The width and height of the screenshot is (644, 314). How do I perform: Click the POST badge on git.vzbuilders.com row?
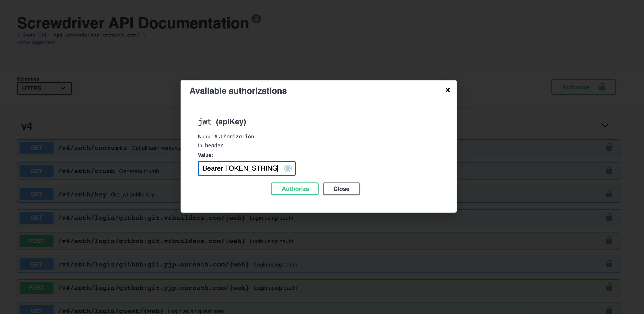click(37, 241)
